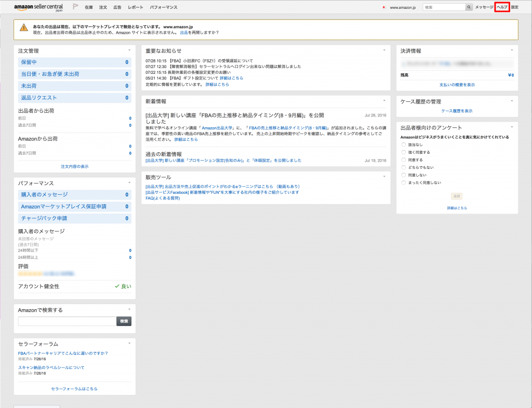Click the 出品 link in the warning banner
This screenshot has height=408, width=532.
point(183,33)
